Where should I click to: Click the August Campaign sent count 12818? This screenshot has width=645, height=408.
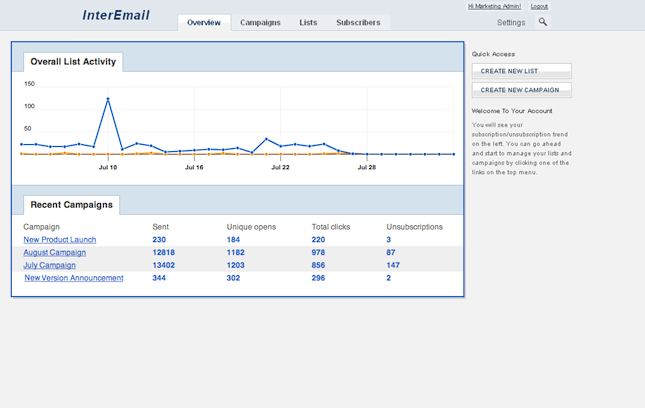click(163, 253)
